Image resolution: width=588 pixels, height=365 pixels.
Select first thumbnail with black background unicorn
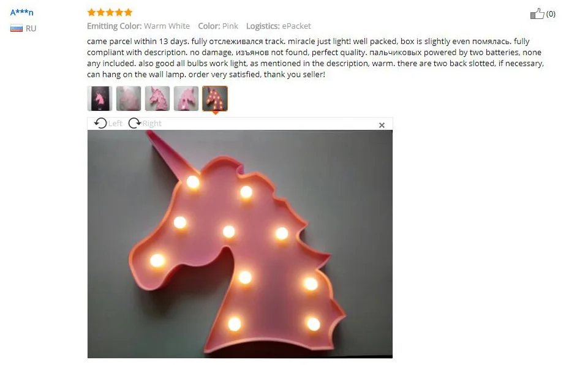click(x=100, y=98)
